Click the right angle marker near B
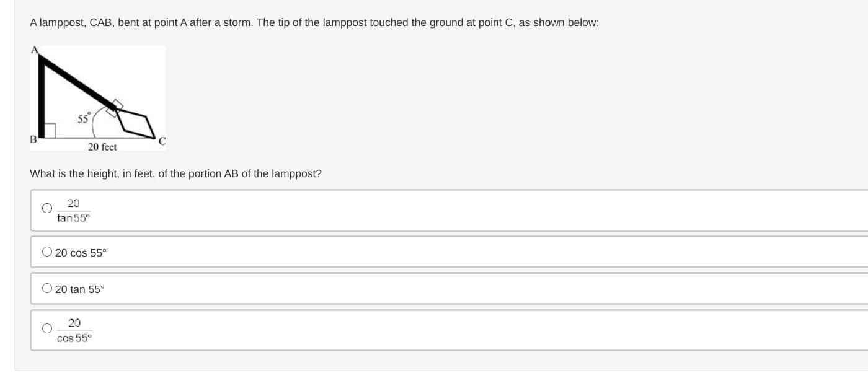 pos(50,130)
